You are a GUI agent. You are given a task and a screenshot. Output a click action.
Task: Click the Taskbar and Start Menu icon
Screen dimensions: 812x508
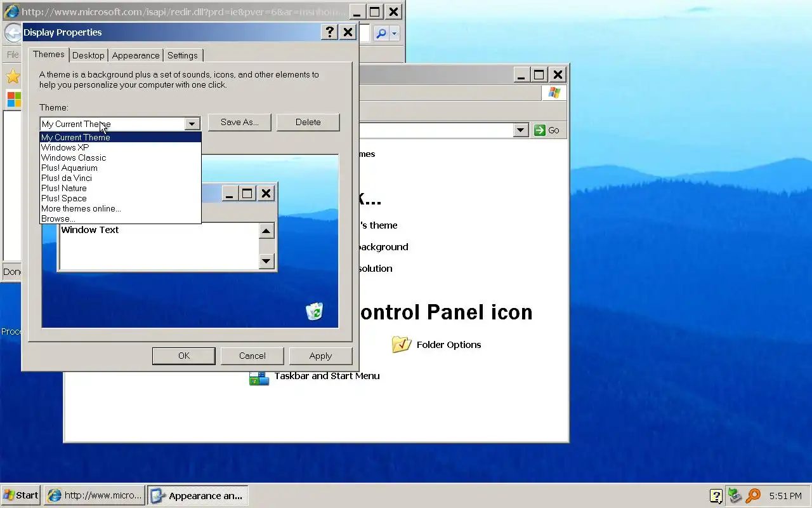click(259, 377)
